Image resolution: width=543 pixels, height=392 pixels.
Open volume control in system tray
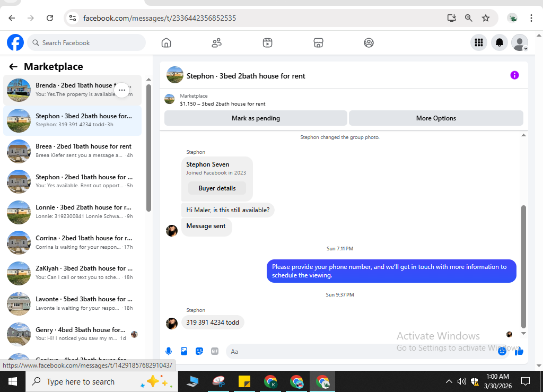coord(462,381)
